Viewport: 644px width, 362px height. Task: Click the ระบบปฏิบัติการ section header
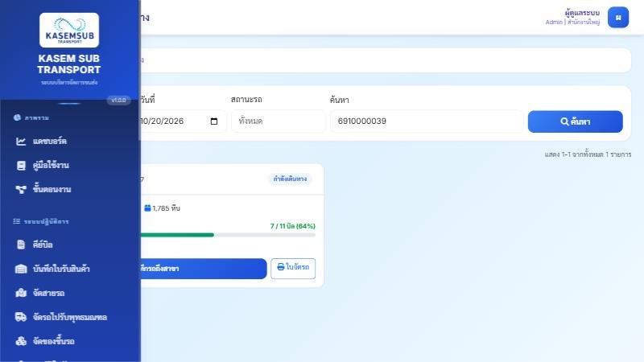[x=46, y=222]
